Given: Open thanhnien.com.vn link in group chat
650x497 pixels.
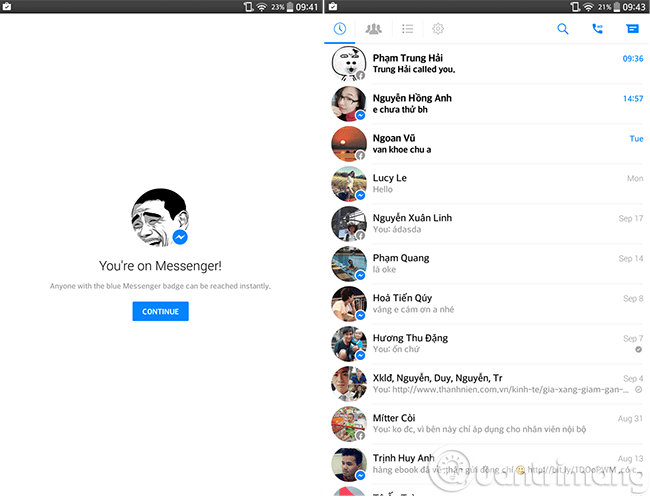Looking at the screenshot, I should click(x=510, y=390).
